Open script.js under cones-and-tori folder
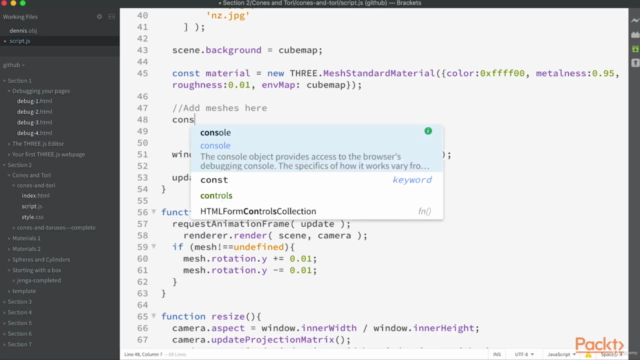The height and width of the screenshot is (360, 640). 32,206
